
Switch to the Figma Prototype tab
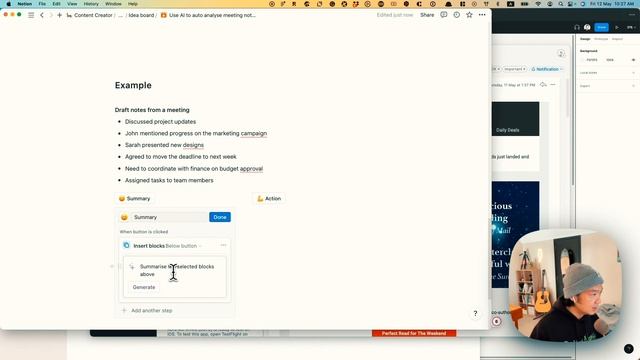[x=601, y=39]
